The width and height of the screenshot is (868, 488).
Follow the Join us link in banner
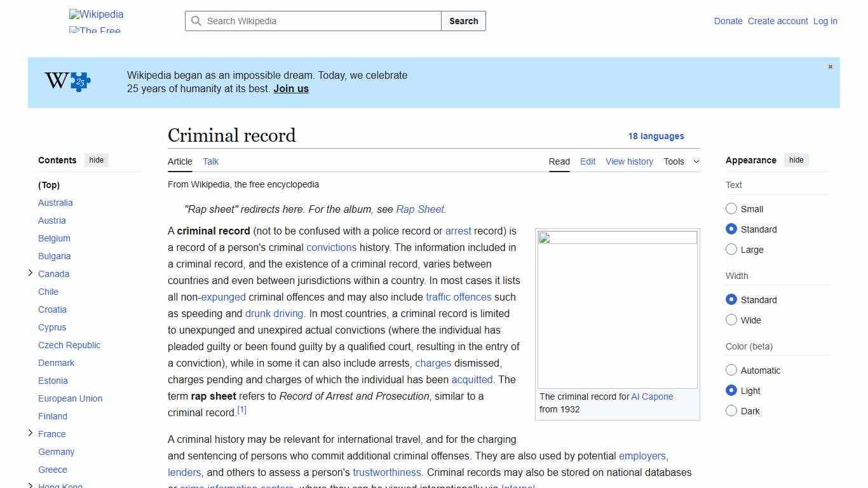coord(290,88)
